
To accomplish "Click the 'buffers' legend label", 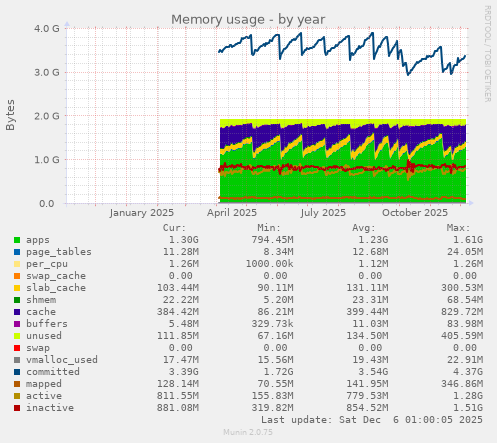I will (x=47, y=324).
